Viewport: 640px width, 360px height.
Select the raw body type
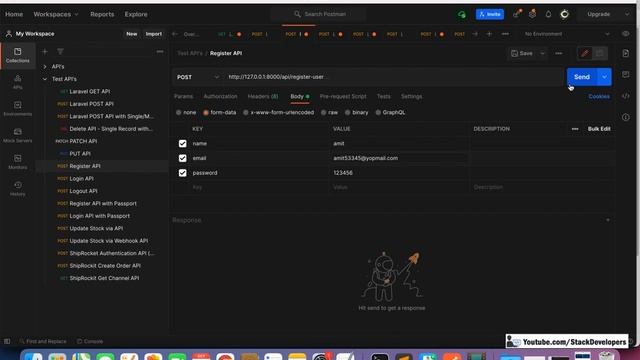point(324,112)
